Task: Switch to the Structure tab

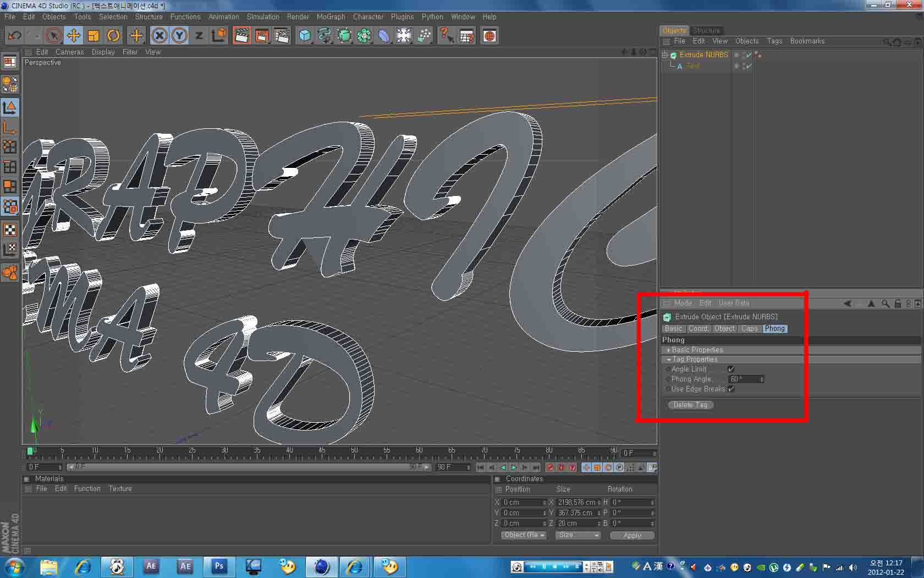Action: 706,31
